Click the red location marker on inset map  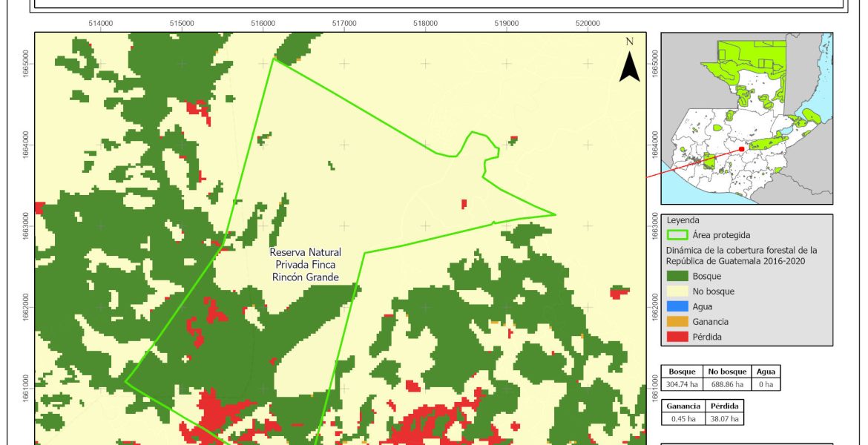[741, 149]
